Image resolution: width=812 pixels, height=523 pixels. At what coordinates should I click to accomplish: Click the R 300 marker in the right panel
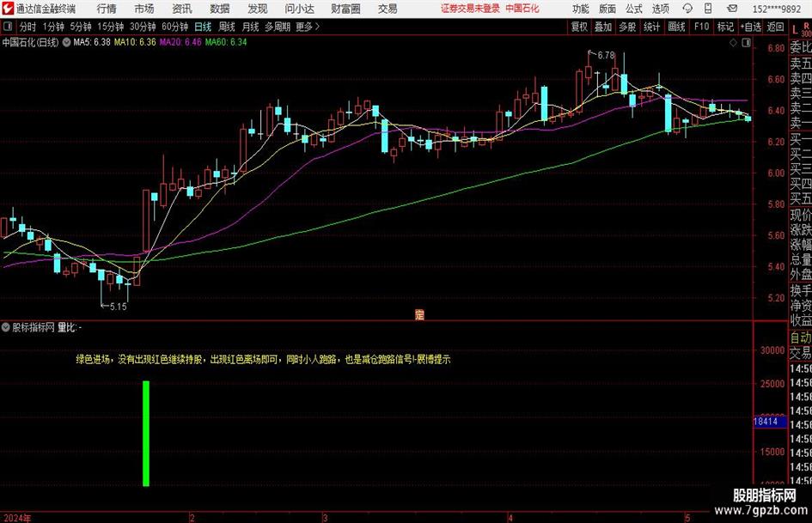(x=806, y=29)
